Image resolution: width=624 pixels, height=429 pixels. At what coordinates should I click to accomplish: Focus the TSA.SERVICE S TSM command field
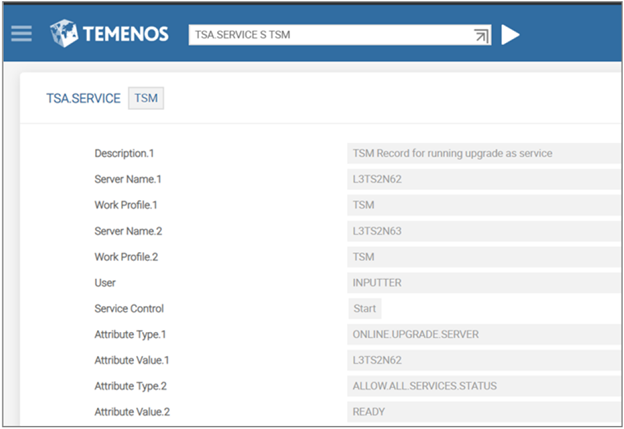tap(330, 35)
